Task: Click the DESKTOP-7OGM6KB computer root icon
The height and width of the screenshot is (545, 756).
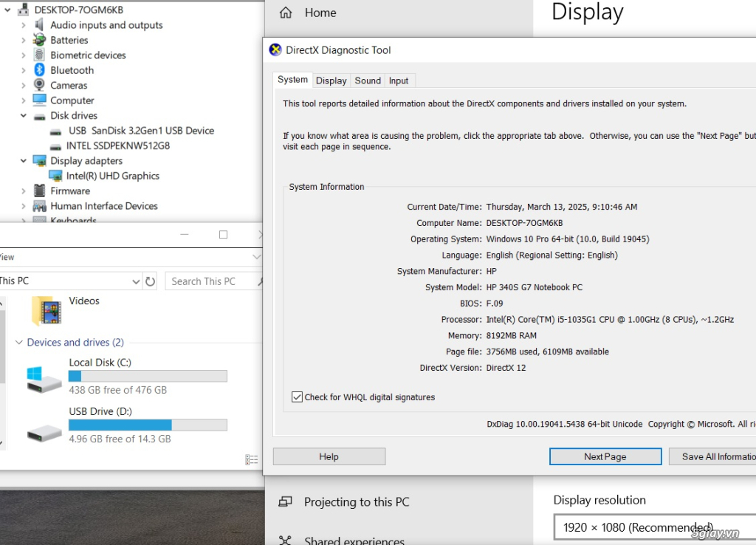Action: click(x=23, y=9)
